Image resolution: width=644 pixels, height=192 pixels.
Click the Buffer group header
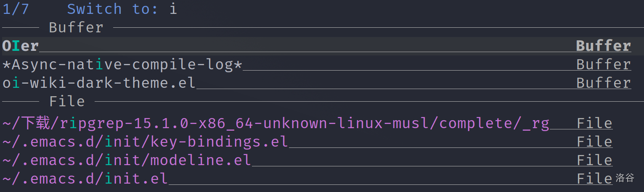(76, 28)
